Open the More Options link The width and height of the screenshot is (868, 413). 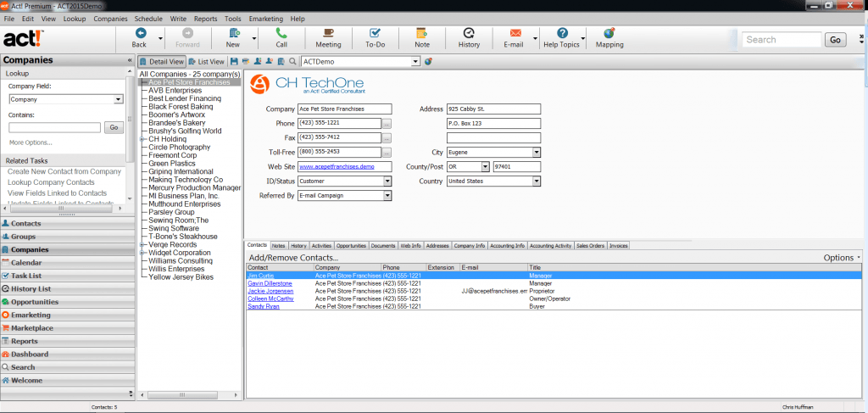(31, 142)
